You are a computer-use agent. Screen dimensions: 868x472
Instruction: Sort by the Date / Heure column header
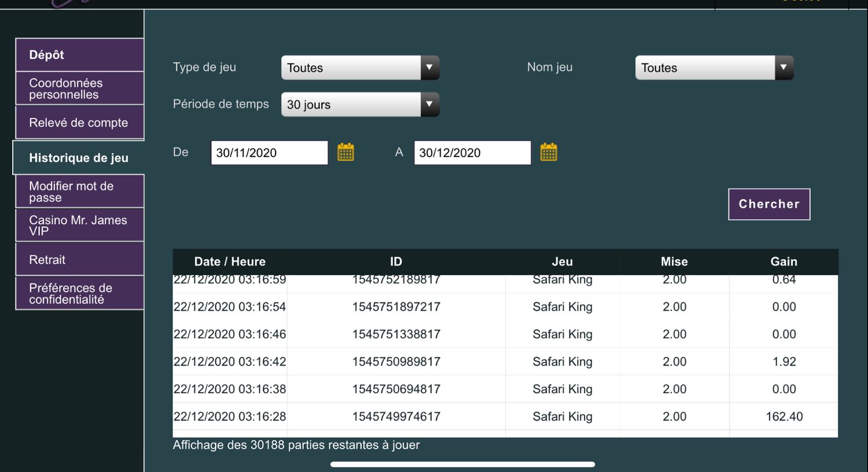point(230,261)
